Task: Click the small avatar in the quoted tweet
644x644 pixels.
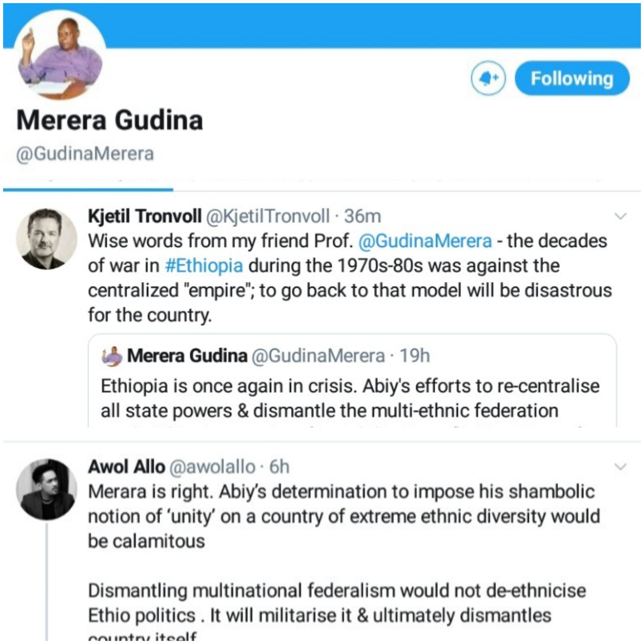Action: coord(112,356)
